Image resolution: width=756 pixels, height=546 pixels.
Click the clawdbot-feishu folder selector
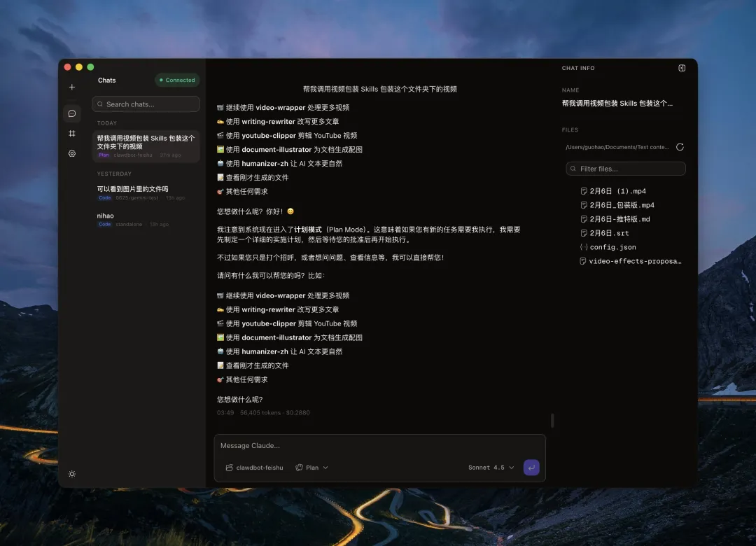(x=254, y=468)
